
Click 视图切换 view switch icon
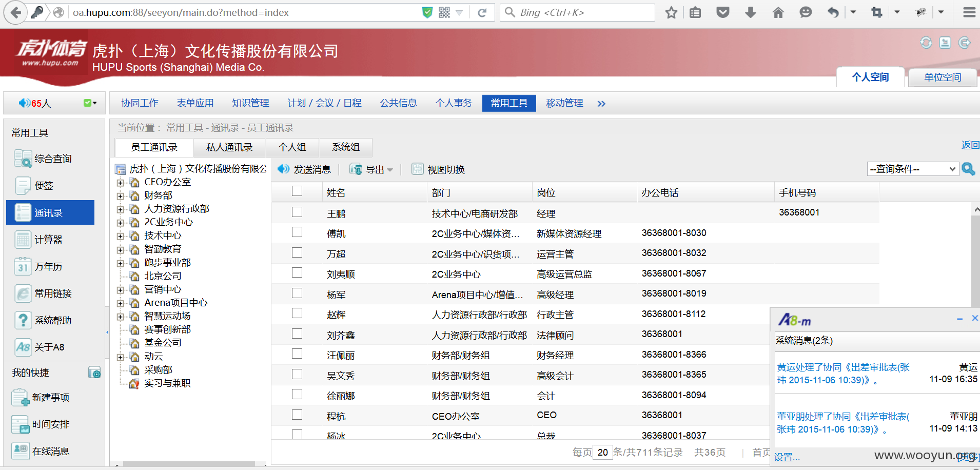pyautogui.click(x=418, y=169)
